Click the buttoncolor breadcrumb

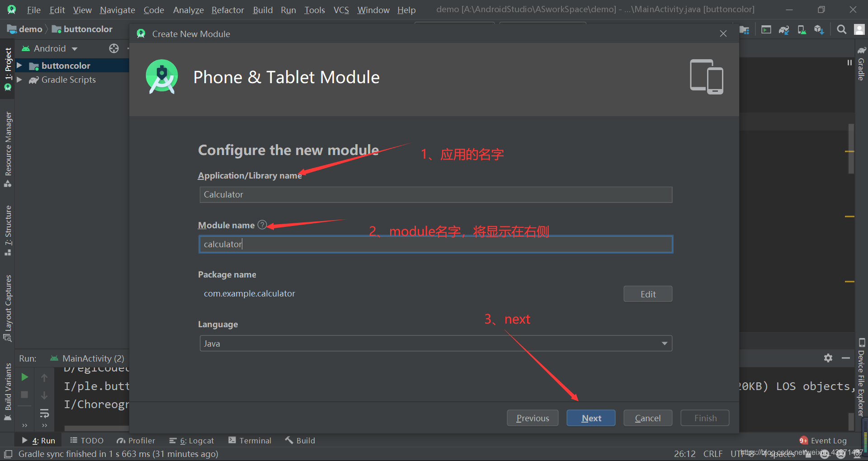pos(82,29)
